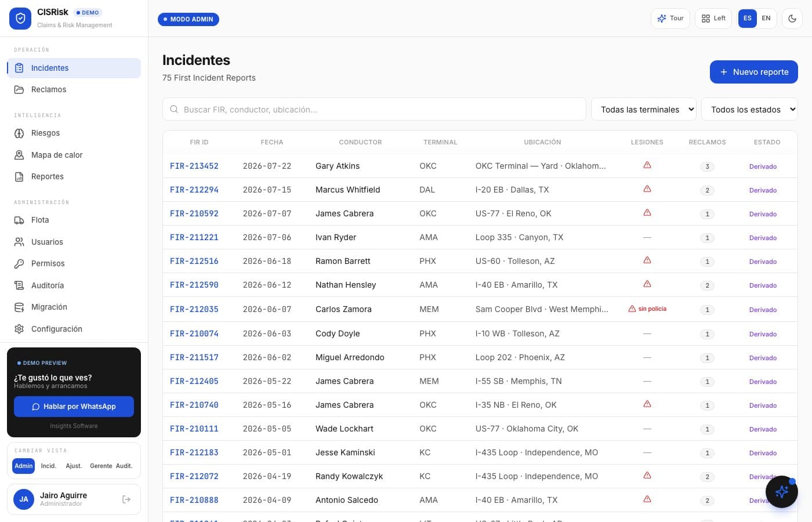The width and height of the screenshot is (812, 522).
Task: Open Incidentes in the sidebar
Action: [x=74, y=68]
